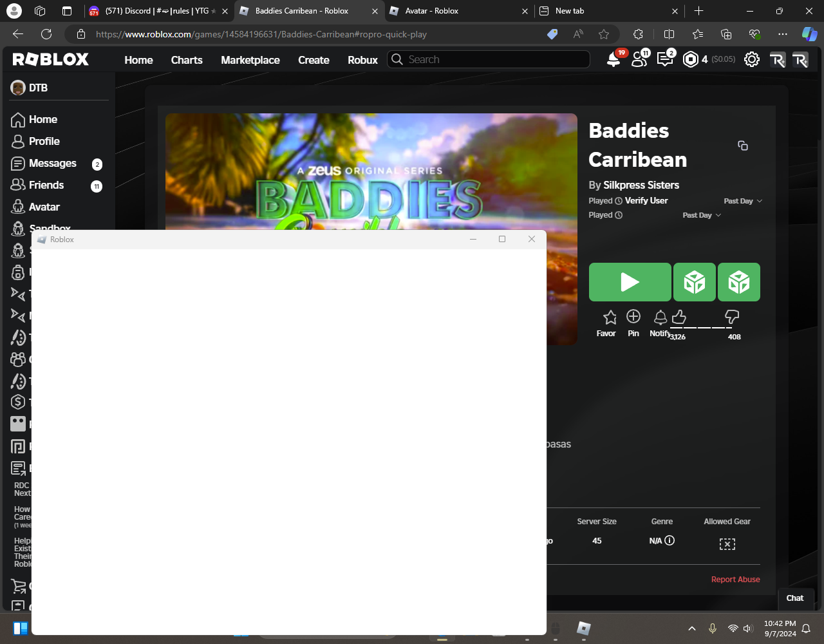Refresh the browser page
Viewport: 824px width, 644px height.
[x=46, y=34]
